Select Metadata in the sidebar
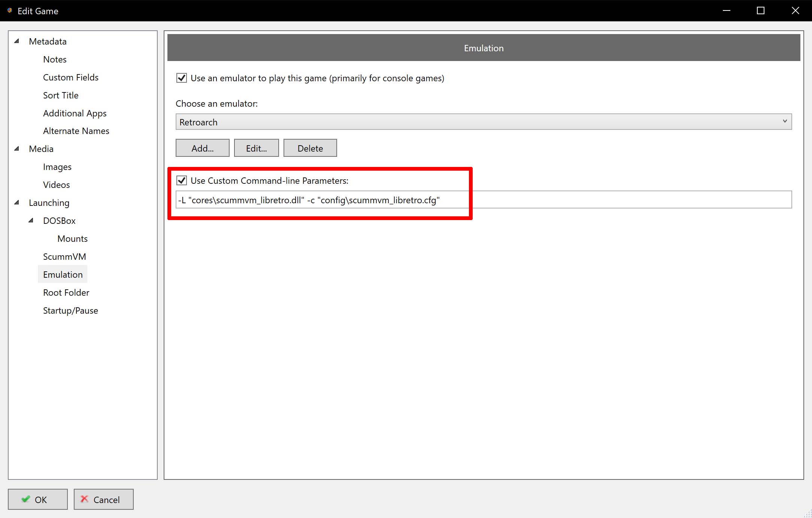Image resolution: width=812 pixels, height=518 pixels. (x=48, y=41)
